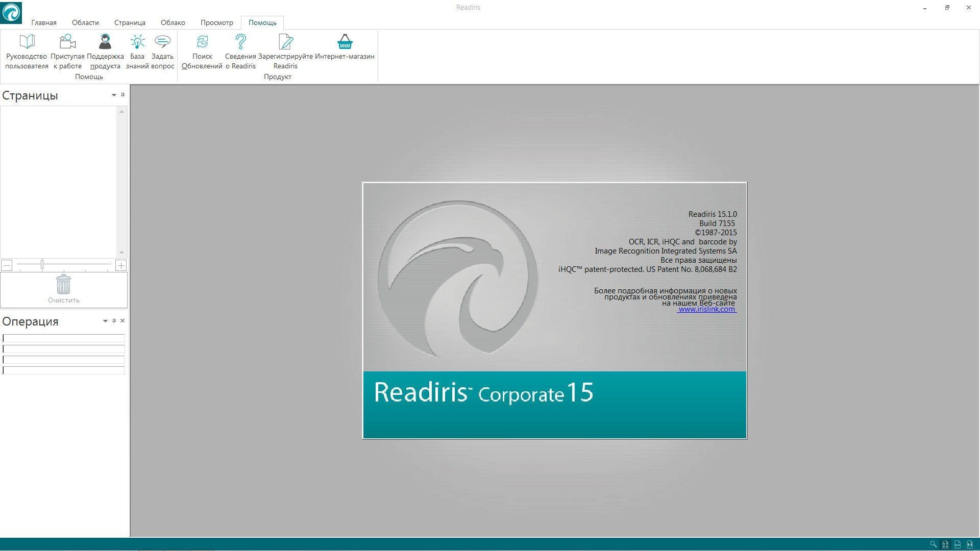
Task: Open the Страницы panel dropdown arrow
Action: point(114,95)
